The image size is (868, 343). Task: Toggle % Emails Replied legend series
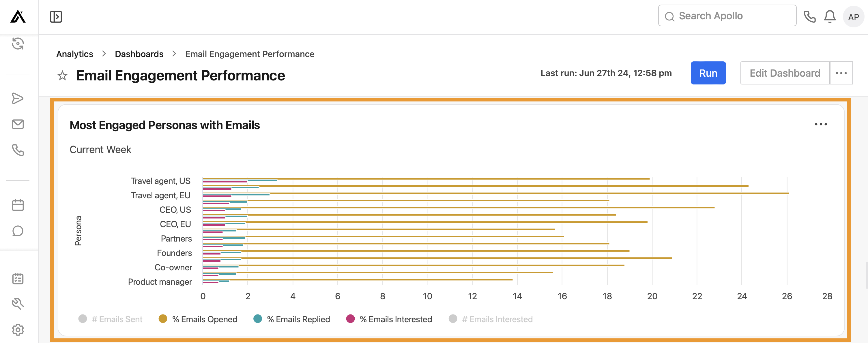coord(291,319)
